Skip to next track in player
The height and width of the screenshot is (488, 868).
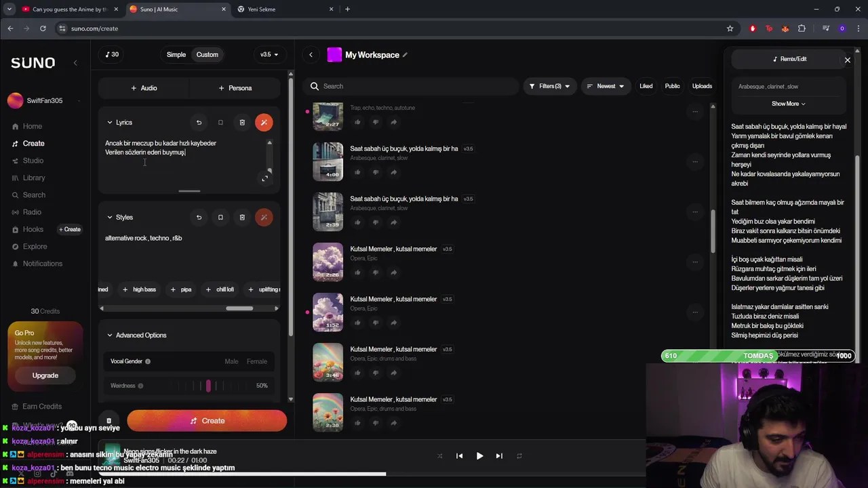[x=499, y=456]
